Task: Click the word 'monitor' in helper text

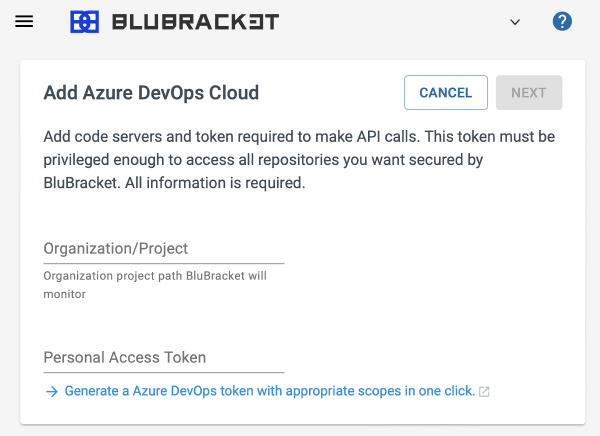Action: pos(65,294)
